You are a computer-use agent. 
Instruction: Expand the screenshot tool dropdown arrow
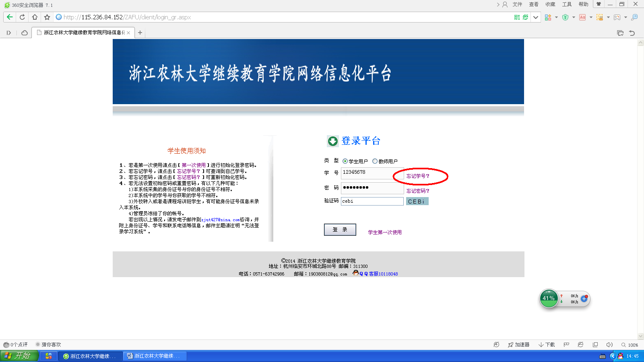[608, 17]
